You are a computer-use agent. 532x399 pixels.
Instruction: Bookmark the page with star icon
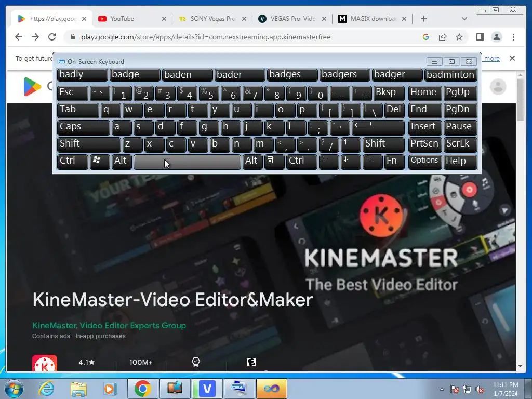click(459, 37)
